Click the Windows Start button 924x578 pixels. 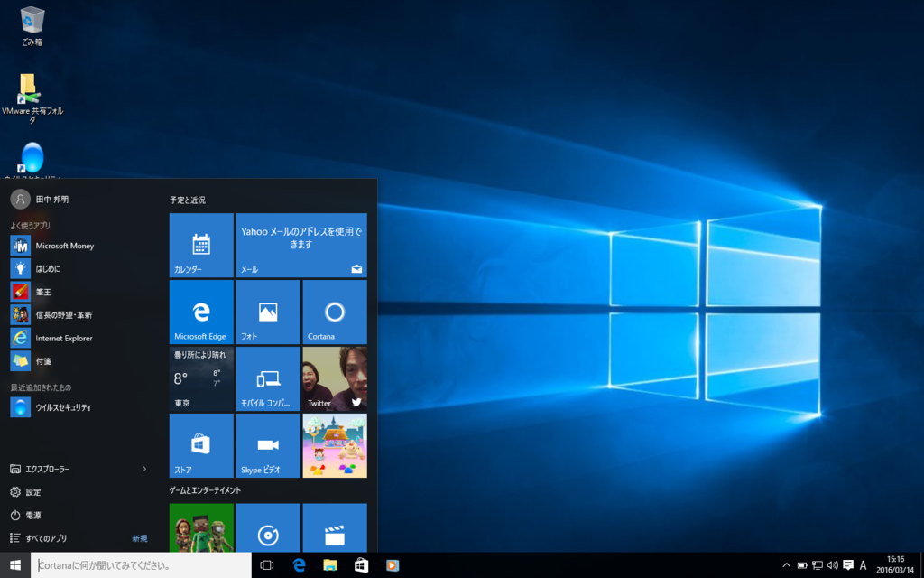(x=15, y=565)
